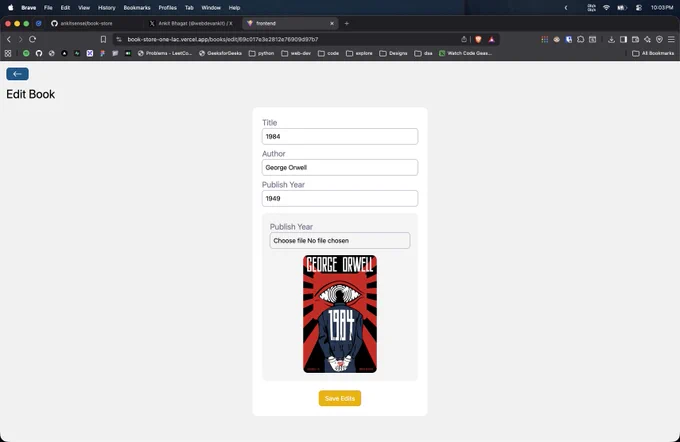Open the apps grid icon in the bookmarks bar
The image size is (680, 442).
[8, 53]
